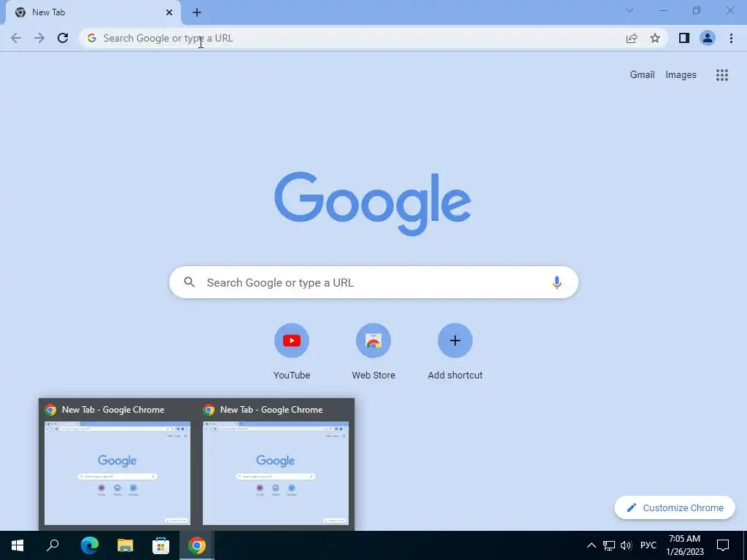Click the Chrome taskbar icon
This screenshot has height=560, width=747.
point(197,545)
